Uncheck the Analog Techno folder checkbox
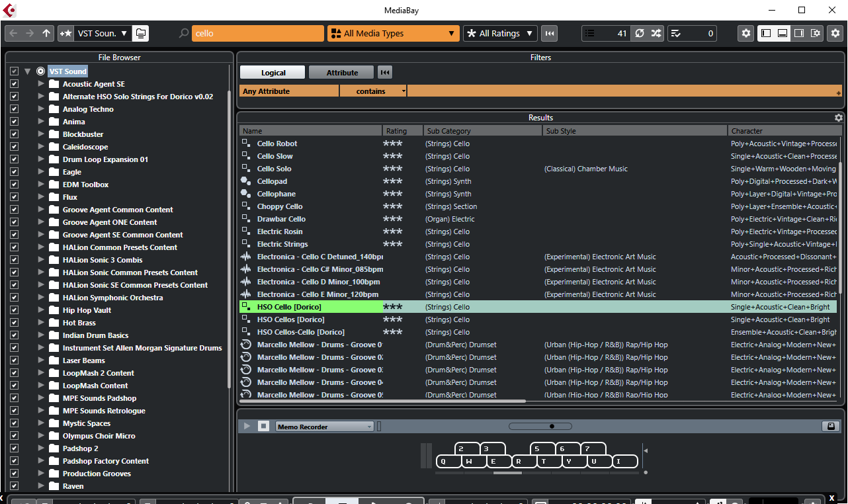 point(15,109)
